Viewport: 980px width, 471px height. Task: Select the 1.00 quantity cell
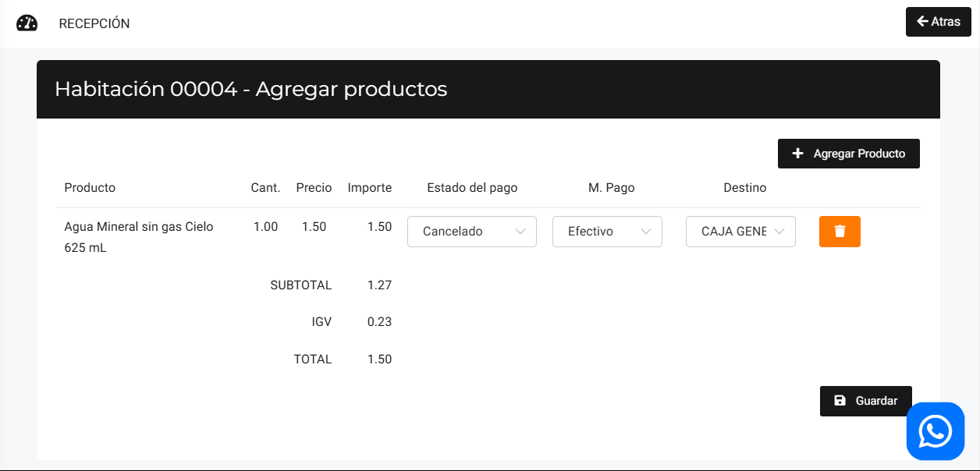(x=265, y=227)
